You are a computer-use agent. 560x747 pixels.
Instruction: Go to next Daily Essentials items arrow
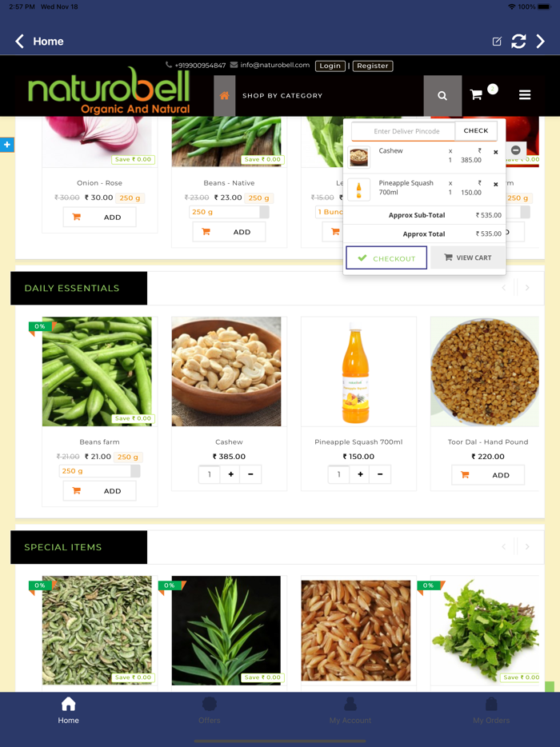527,288
